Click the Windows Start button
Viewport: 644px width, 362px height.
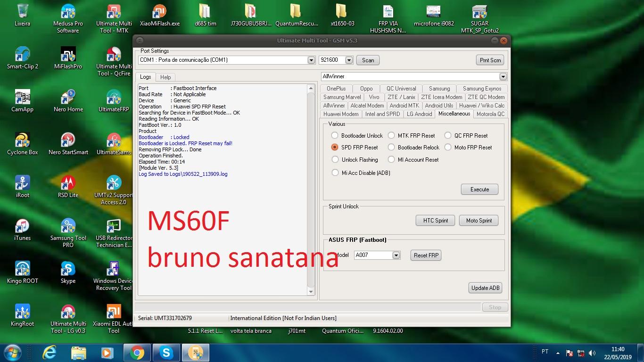(13, 353)
